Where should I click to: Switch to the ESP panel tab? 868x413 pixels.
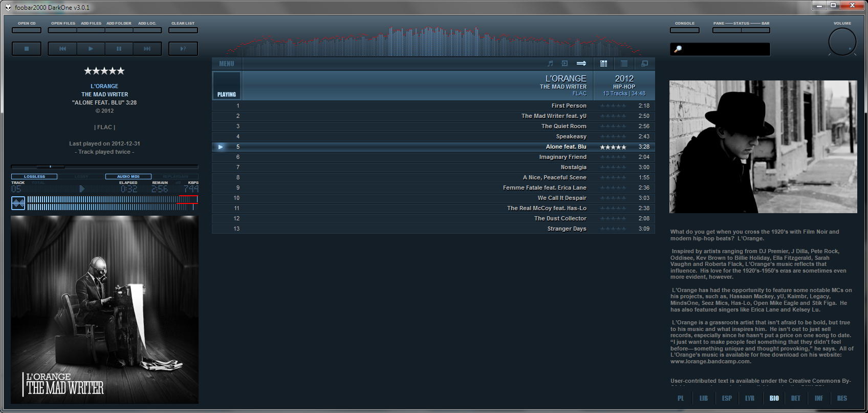pyautogui.click(x=727, y=398)
